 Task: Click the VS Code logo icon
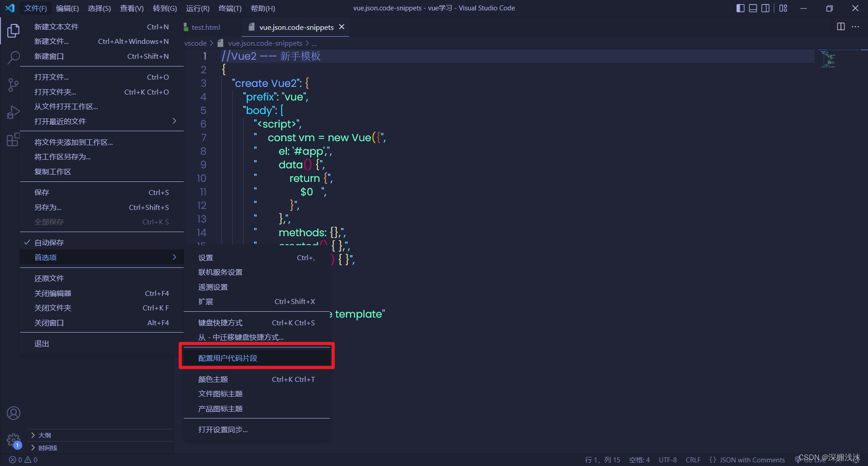point(10,8)
